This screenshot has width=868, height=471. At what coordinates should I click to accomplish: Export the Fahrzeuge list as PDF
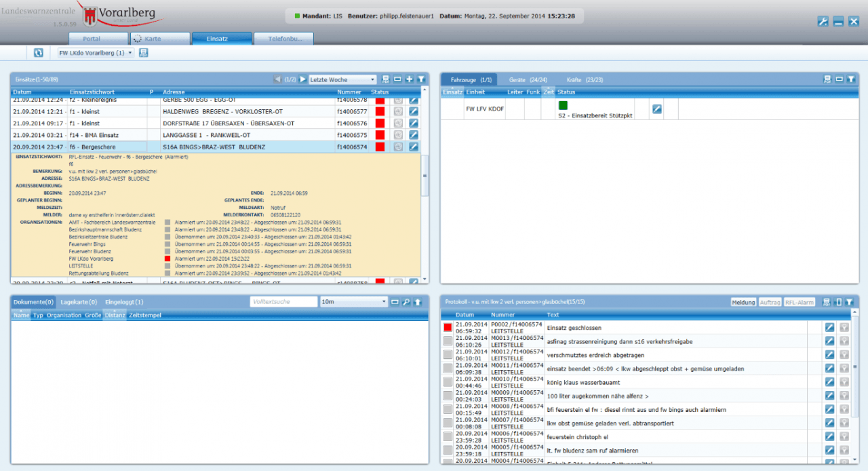[x=827, y=79]
